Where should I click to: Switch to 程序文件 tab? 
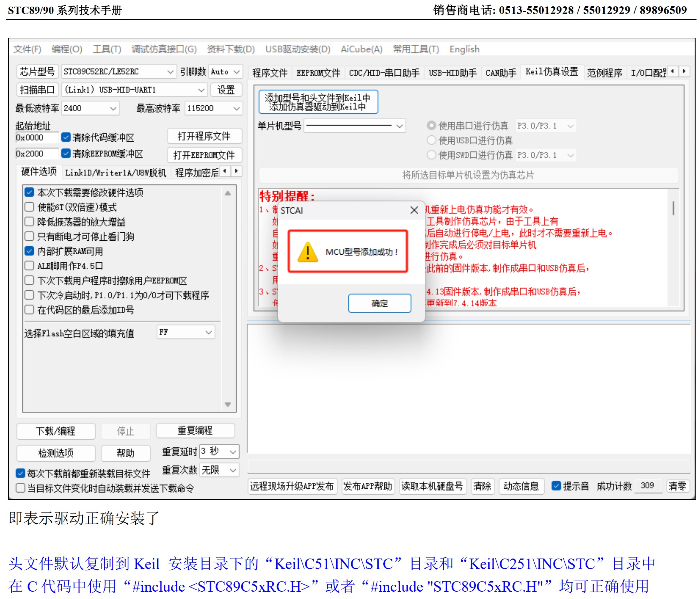[270, 73]
